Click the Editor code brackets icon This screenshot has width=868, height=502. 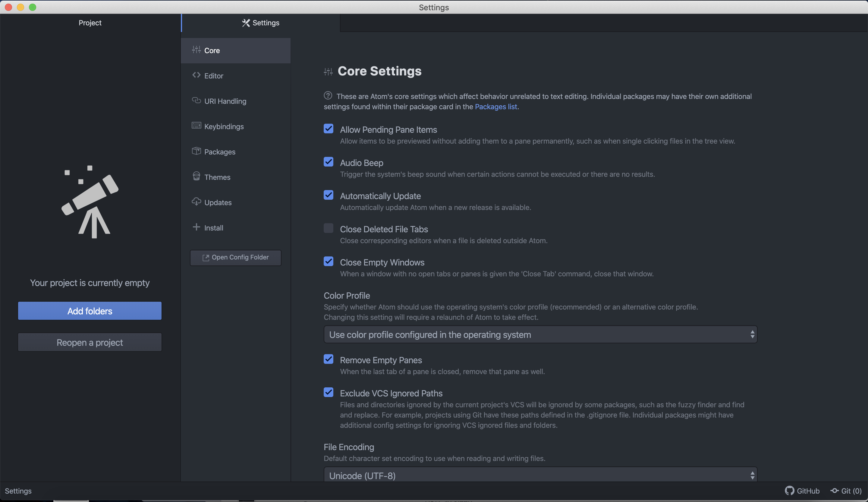pos(196,75)
